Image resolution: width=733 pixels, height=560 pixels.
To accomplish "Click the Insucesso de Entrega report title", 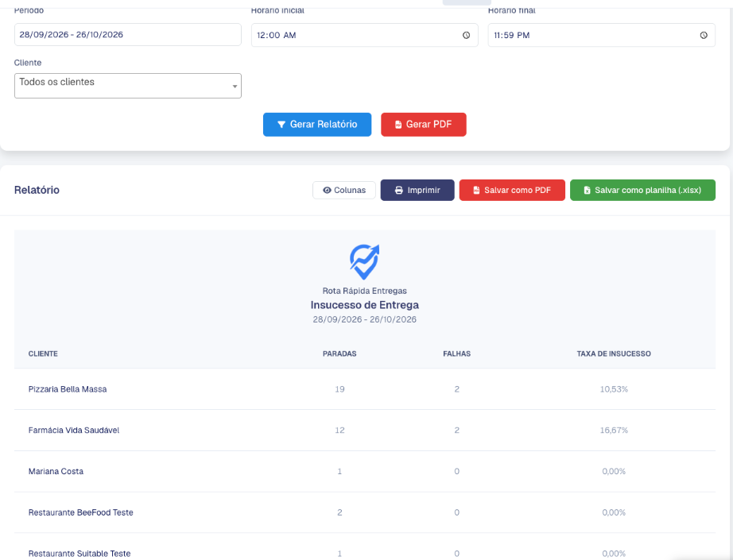I will pos(365,305).
